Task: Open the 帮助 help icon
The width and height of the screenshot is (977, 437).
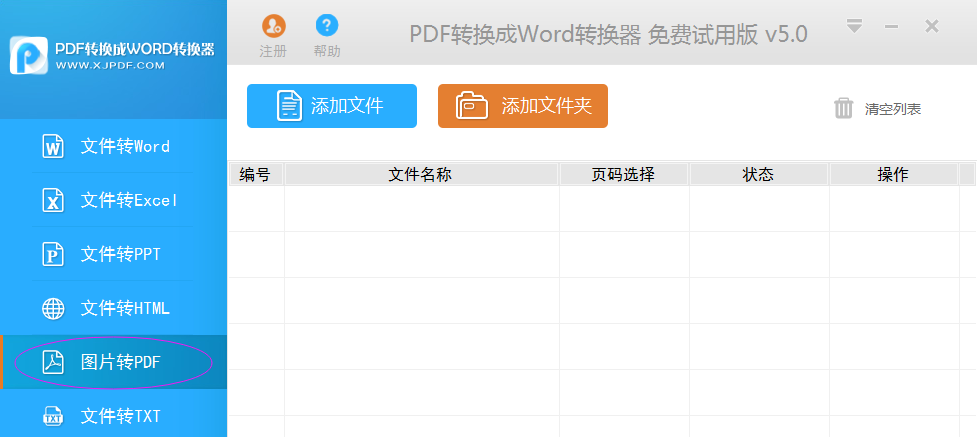Action: click(x=327, y=26)
